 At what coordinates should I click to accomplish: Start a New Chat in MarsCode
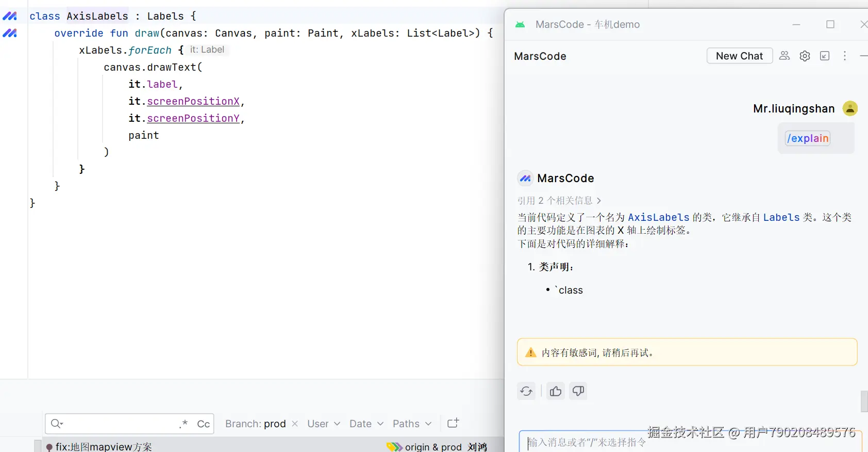click(x=739, y=56)
